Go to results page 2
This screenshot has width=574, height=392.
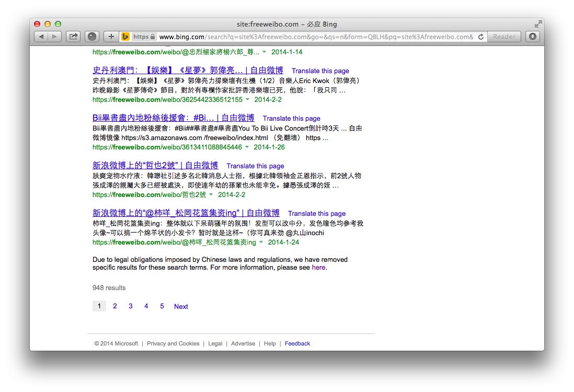pos(115,306)
